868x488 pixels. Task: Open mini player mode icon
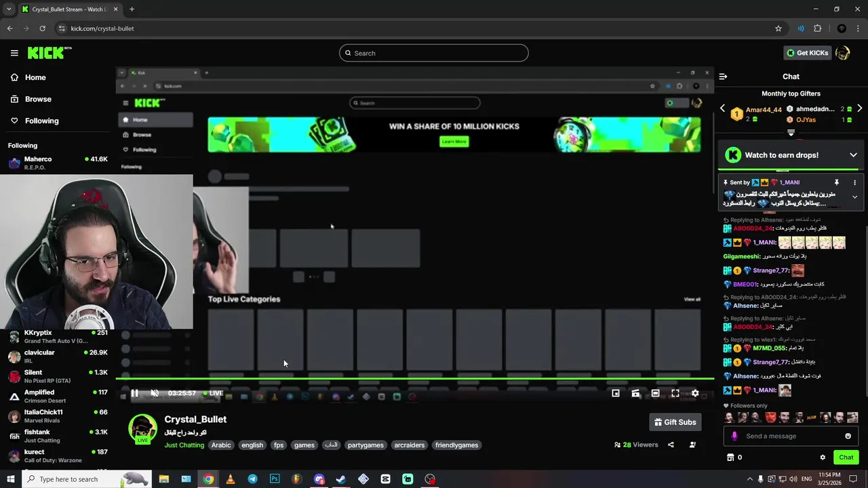click(x=616, y=393)
